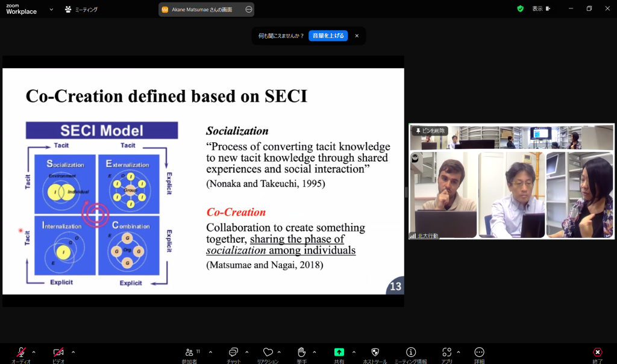Check the green encryption shield icon

coord(520,8)
